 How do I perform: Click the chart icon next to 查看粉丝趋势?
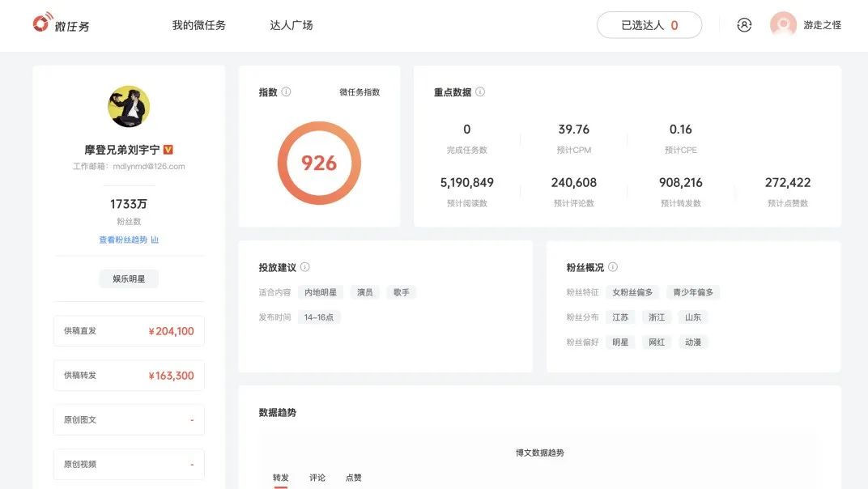point(154,240)
